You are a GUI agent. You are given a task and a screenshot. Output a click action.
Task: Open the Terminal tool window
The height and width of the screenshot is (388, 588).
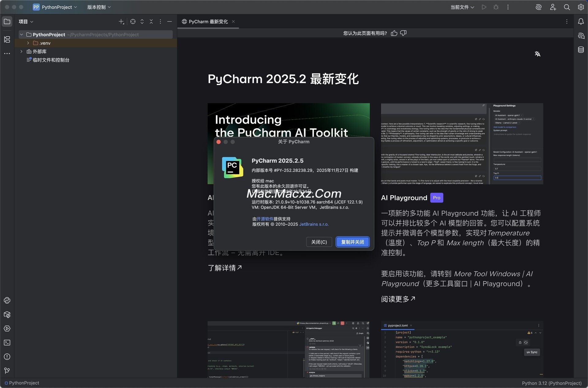7,343
